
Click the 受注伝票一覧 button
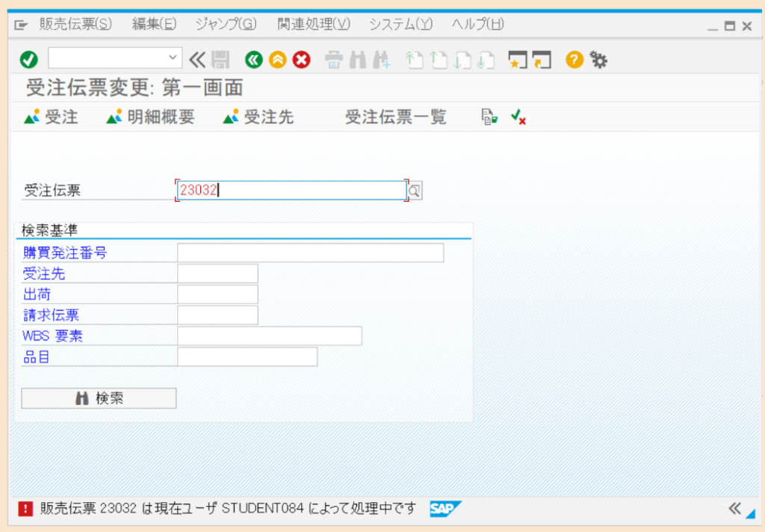[395, 117]
